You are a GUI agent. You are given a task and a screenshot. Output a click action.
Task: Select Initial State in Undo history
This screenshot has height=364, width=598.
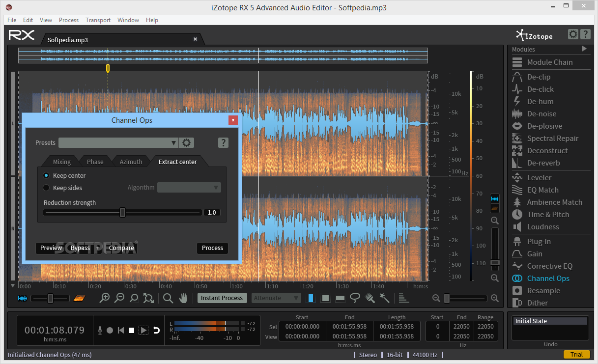point(550,321)
